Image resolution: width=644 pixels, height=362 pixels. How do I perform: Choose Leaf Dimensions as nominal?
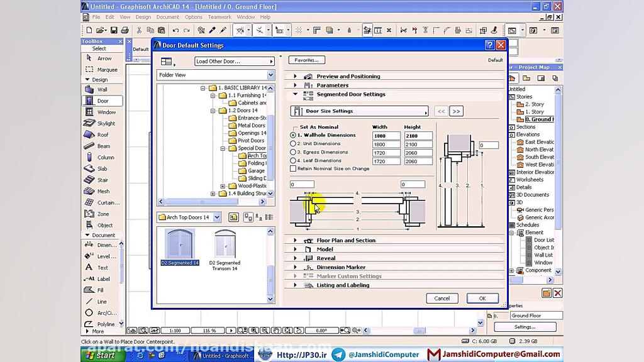(293, 161)
